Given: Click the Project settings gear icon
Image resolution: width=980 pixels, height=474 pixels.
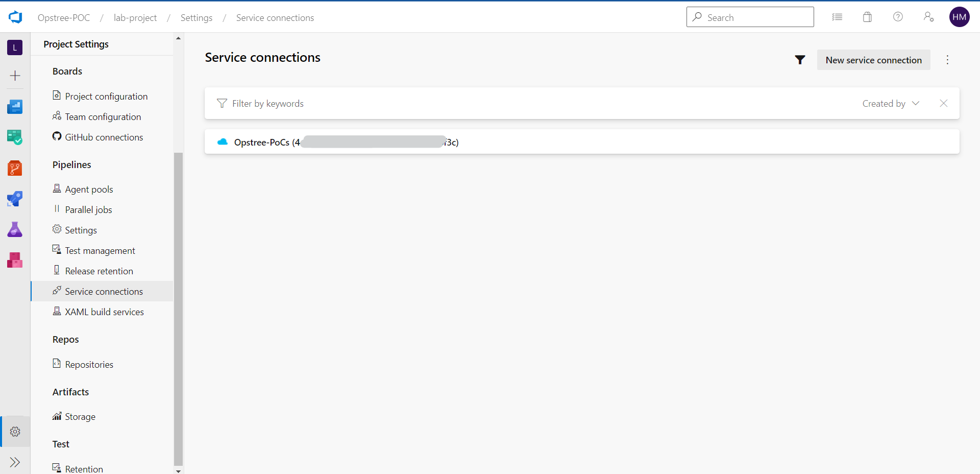Looking at the screenshot, I should point(15,432).
